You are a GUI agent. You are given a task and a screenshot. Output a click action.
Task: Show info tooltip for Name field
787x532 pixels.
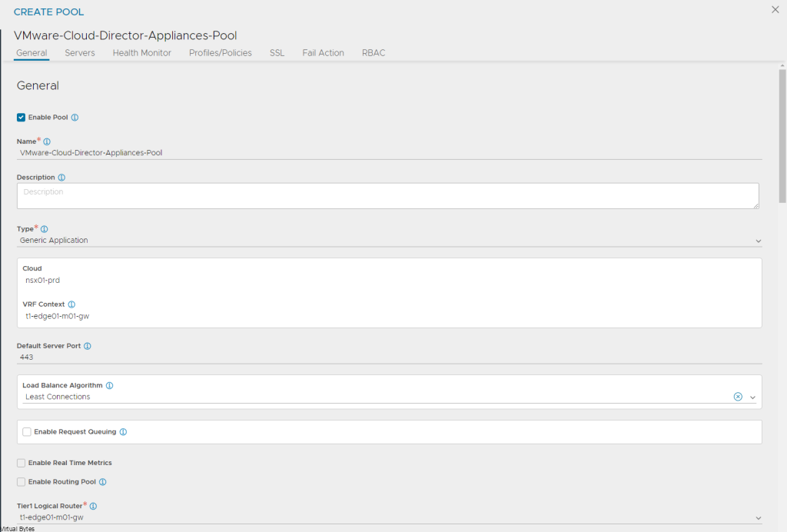coord(47,141)
